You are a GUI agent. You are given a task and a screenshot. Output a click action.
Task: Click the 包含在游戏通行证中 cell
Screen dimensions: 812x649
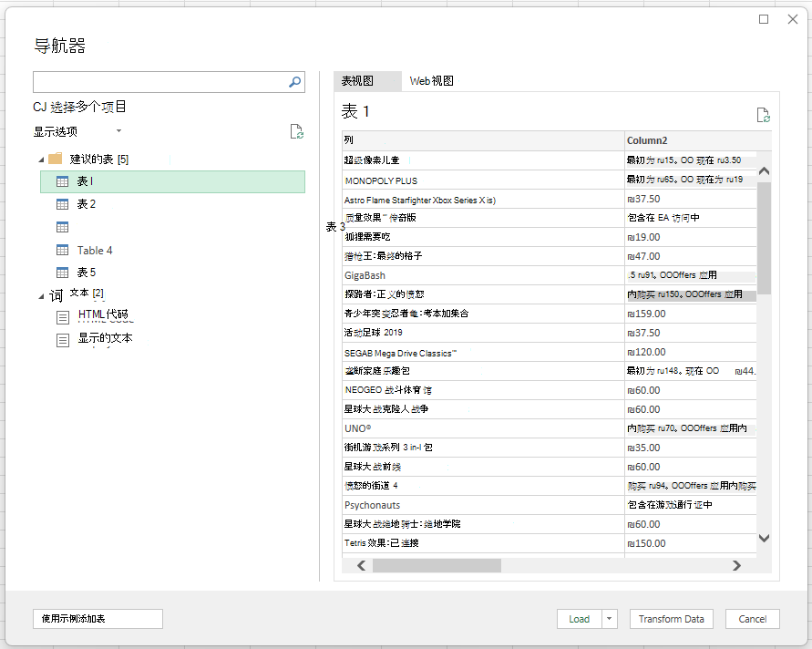(690, 505)
